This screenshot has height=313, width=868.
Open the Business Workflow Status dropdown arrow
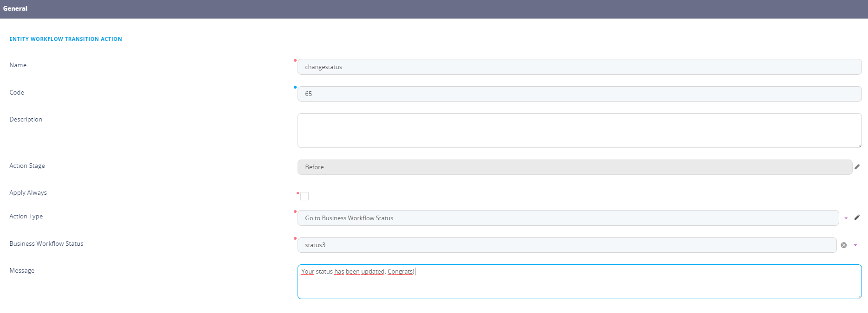click(855, 245)
